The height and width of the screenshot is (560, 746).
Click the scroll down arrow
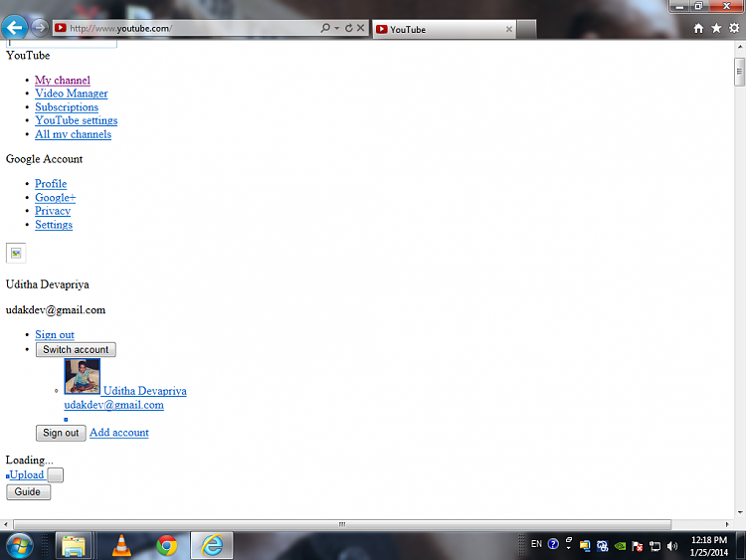tap(739, 512)
